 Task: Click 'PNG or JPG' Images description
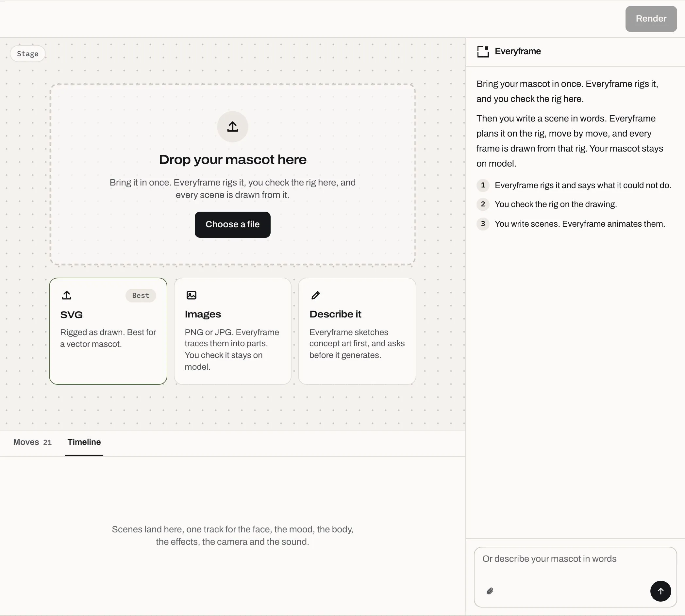232,349
